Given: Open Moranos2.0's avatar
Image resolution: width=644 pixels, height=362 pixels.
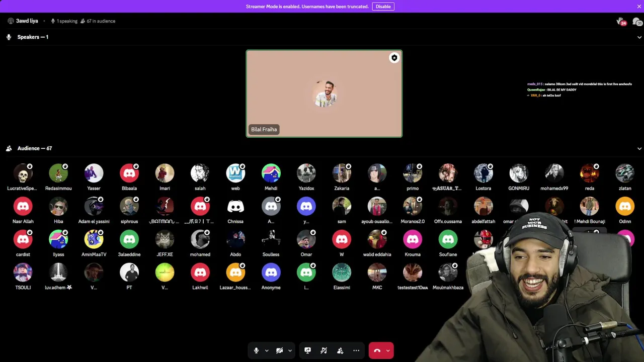Looking at the screenshot, I should point(413,206).
